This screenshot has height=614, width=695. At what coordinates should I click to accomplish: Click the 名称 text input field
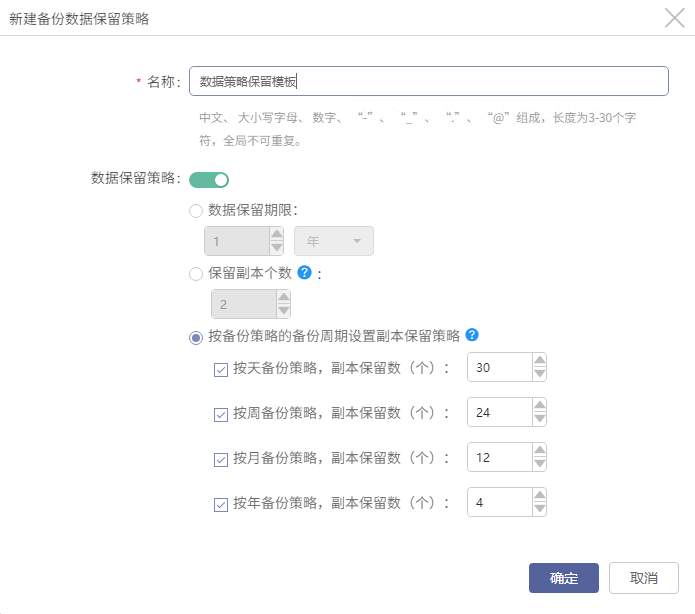(429, 81)
